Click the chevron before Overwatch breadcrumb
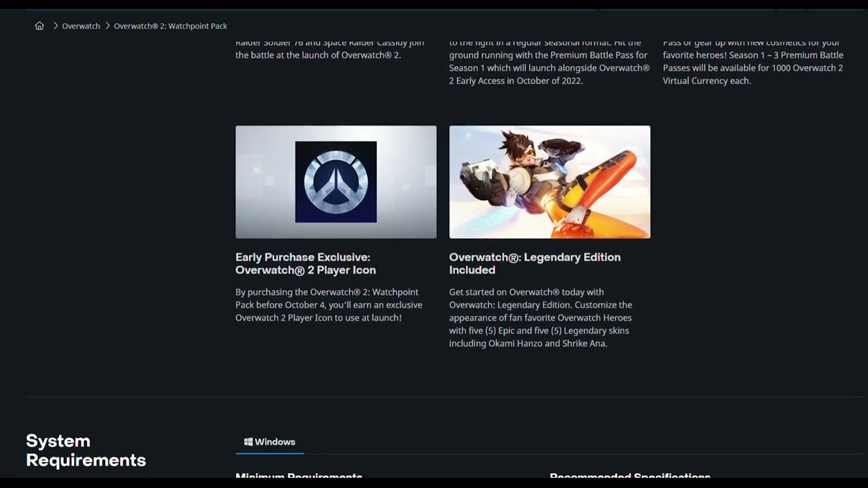The width and height of the screenshot is (868, 488). point(56,26)
